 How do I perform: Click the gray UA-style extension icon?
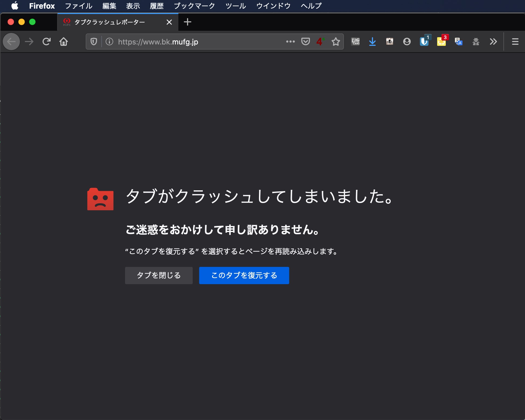click(x=355, y=42)
